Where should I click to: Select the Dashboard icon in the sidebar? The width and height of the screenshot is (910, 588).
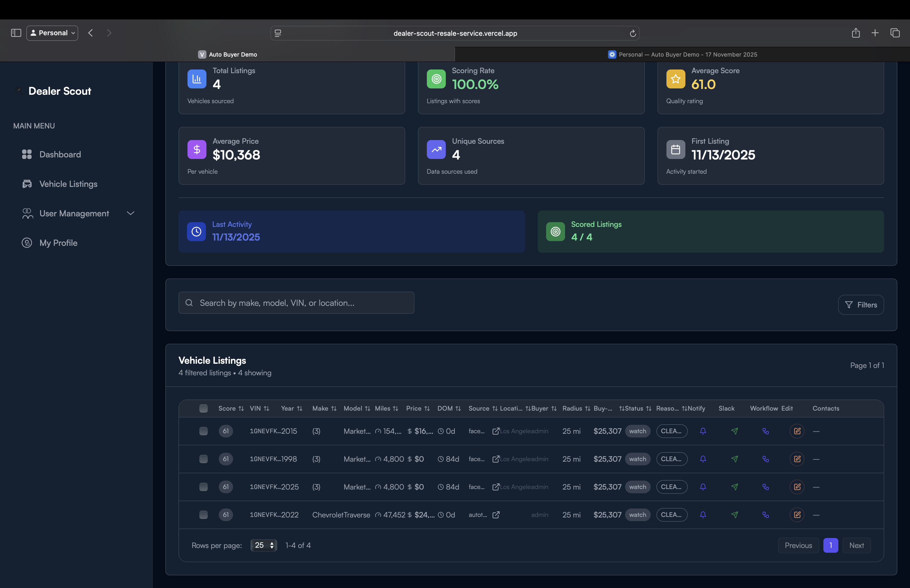(x=27, y=154)
